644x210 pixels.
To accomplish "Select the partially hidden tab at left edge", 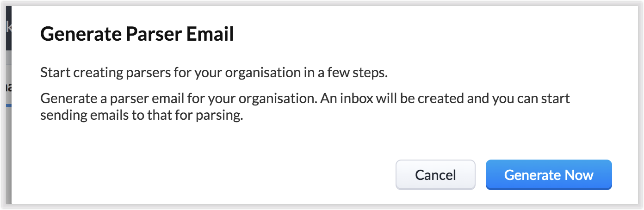I will (8, 87).
